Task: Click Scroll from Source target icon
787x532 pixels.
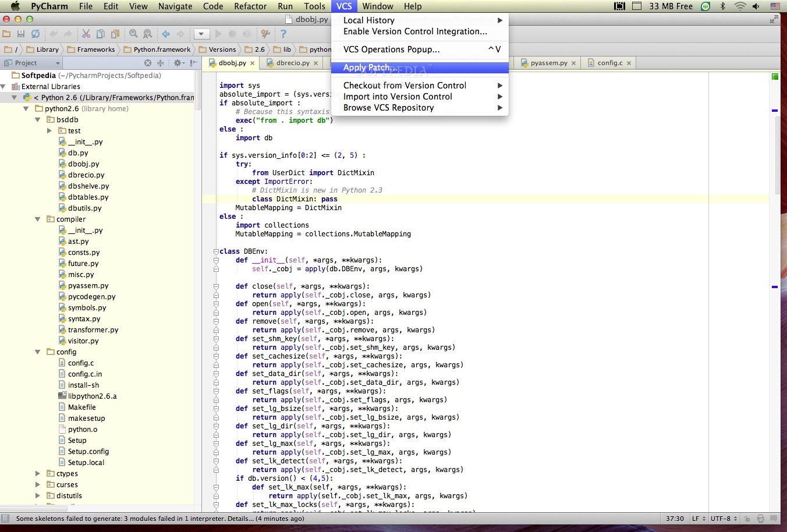Action: (x=148, y=63)
